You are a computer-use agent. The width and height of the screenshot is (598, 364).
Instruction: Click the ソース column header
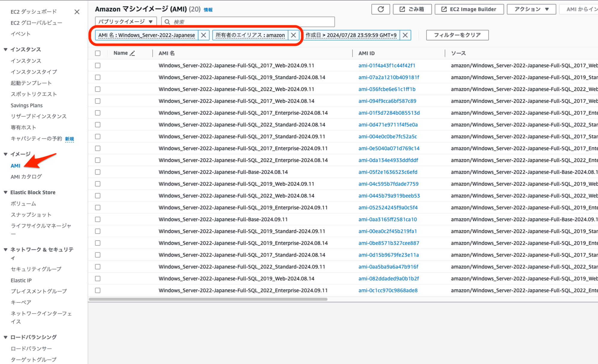458,53
